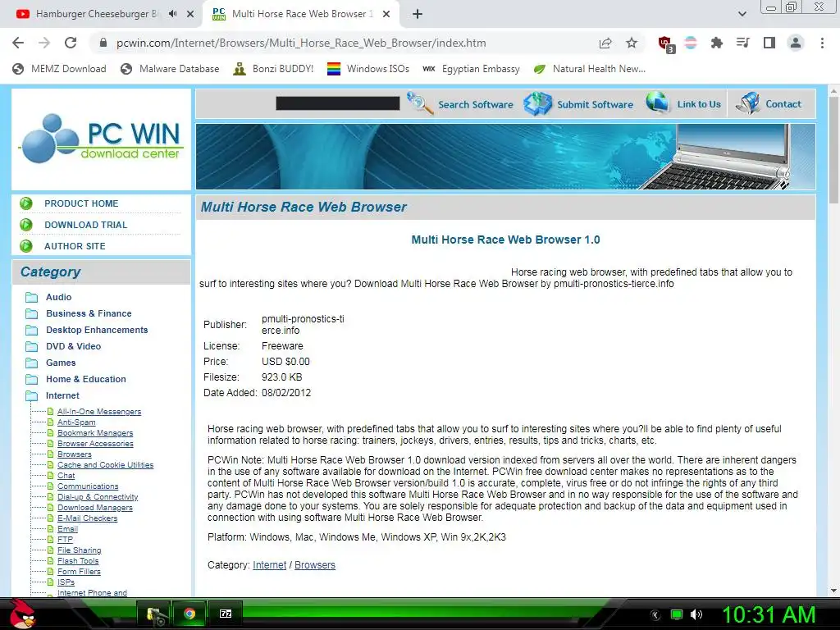Visit AUTHOR SITE from the sidebar
This screenshot has height=630, width=840.
(75, 246)
